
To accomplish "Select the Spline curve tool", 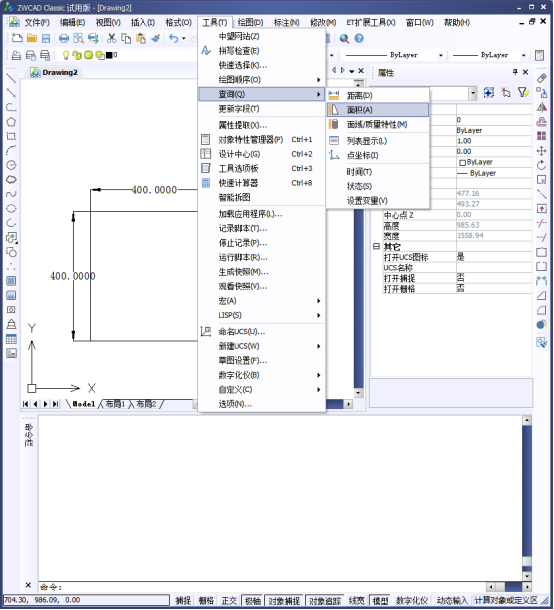I will click(x=11, y=194).
